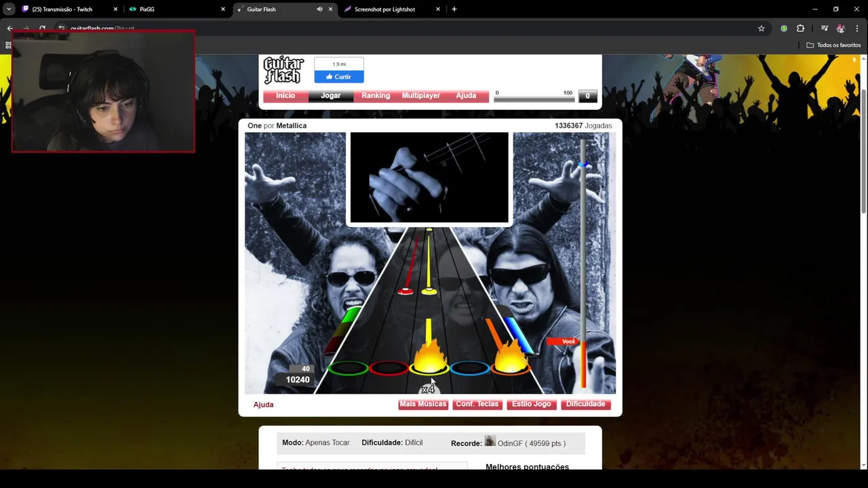Open the media controls icon in the toolbar

[824, 28]
